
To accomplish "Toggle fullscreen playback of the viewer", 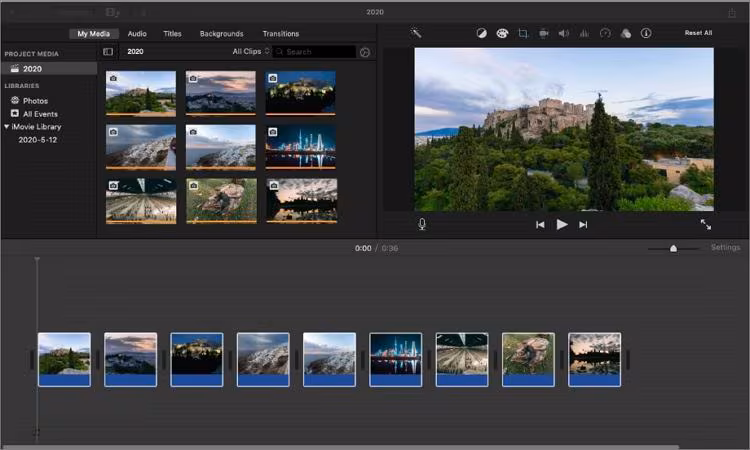I will pos(706,225).
